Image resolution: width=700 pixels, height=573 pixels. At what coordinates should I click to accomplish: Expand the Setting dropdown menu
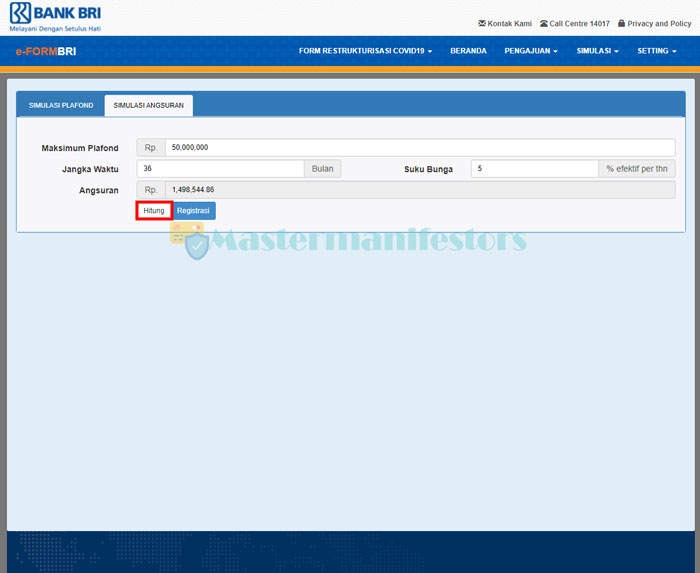657,51
